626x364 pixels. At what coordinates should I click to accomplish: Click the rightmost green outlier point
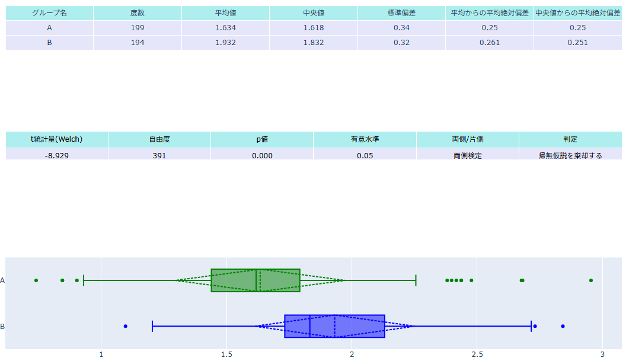[591, 280]
